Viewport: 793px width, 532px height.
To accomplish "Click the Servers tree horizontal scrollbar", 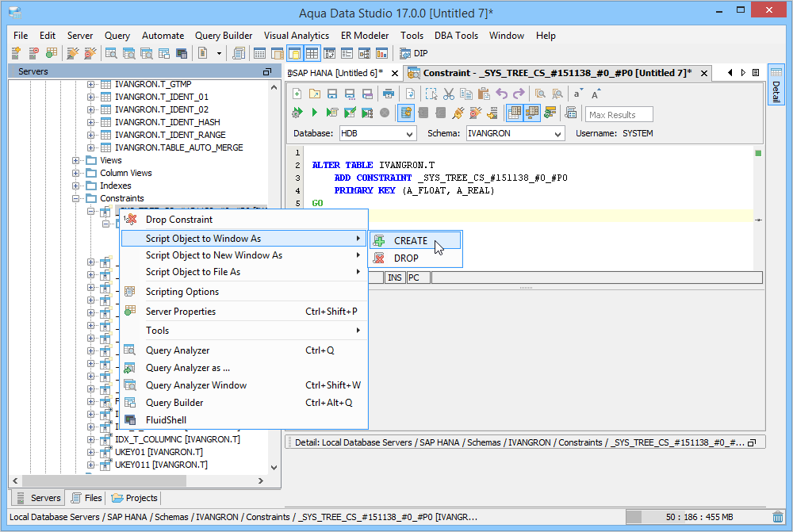I will pos(104,480).
